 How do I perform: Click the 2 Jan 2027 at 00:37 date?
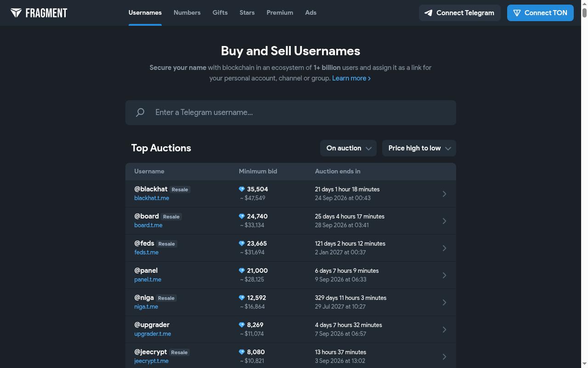click(x=340, y=253)
